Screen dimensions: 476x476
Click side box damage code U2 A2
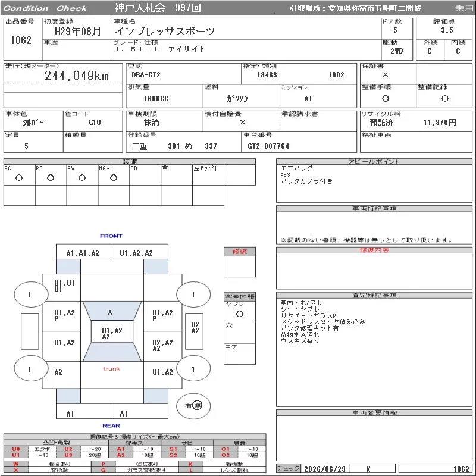(x=195, y=328)
